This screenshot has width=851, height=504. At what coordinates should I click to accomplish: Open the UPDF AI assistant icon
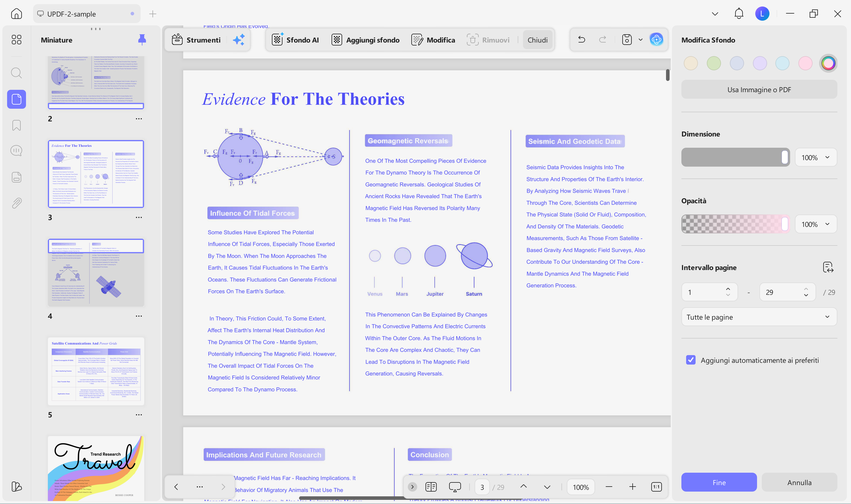click(656, 40)
